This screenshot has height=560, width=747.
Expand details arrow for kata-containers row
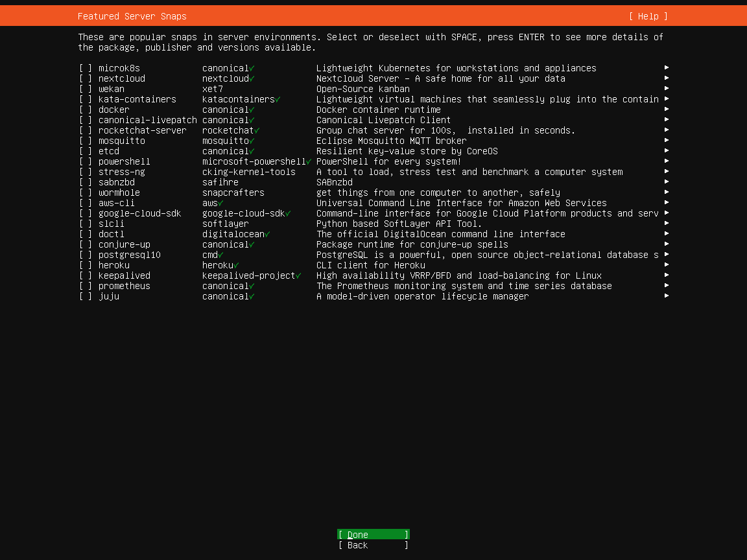pyautogui.click(x=667, y=99)
